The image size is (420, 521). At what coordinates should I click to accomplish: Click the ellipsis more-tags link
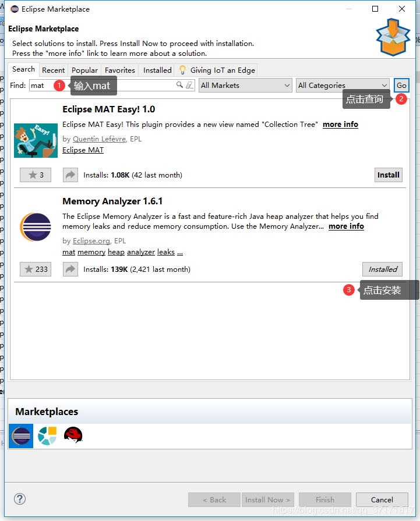[180, 252]
